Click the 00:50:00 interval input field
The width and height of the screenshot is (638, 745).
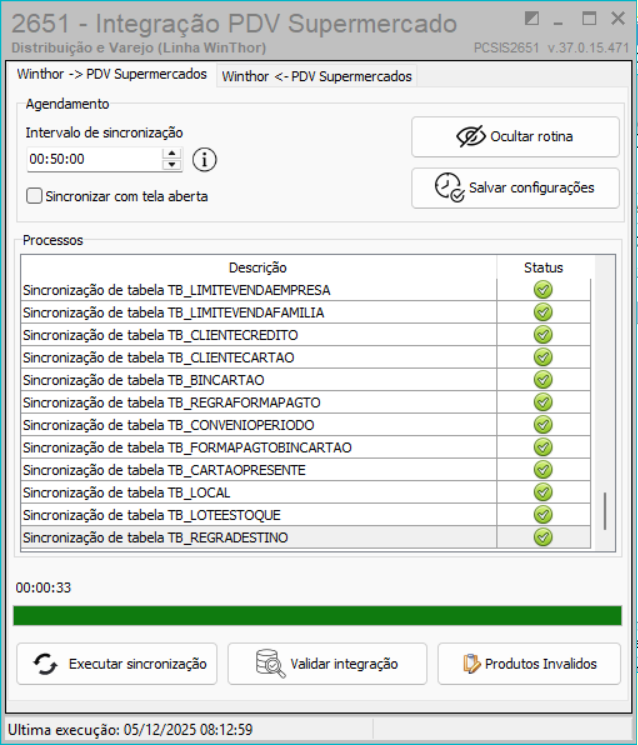95,159
